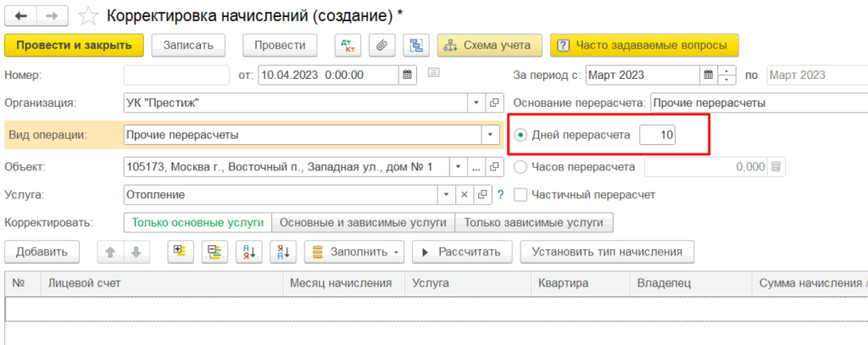Click the Сумма начисления column header
This screenshot has height=345, width=868.
810,283
